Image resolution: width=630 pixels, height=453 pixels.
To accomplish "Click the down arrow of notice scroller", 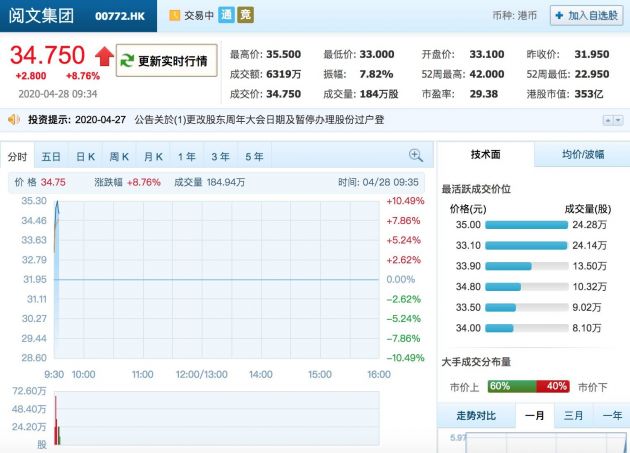I will 618,120.
